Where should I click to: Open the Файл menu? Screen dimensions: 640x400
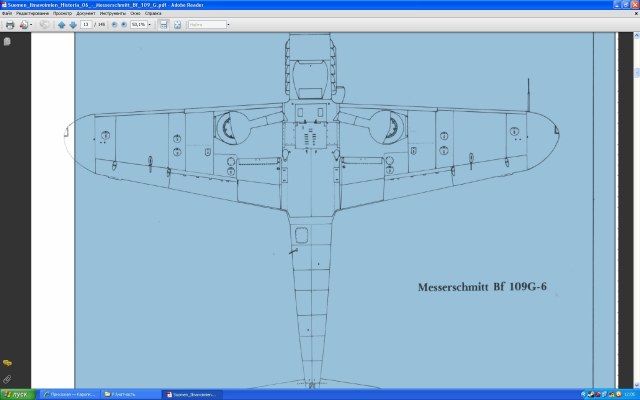pyautogui.click(x=8, y=14)
